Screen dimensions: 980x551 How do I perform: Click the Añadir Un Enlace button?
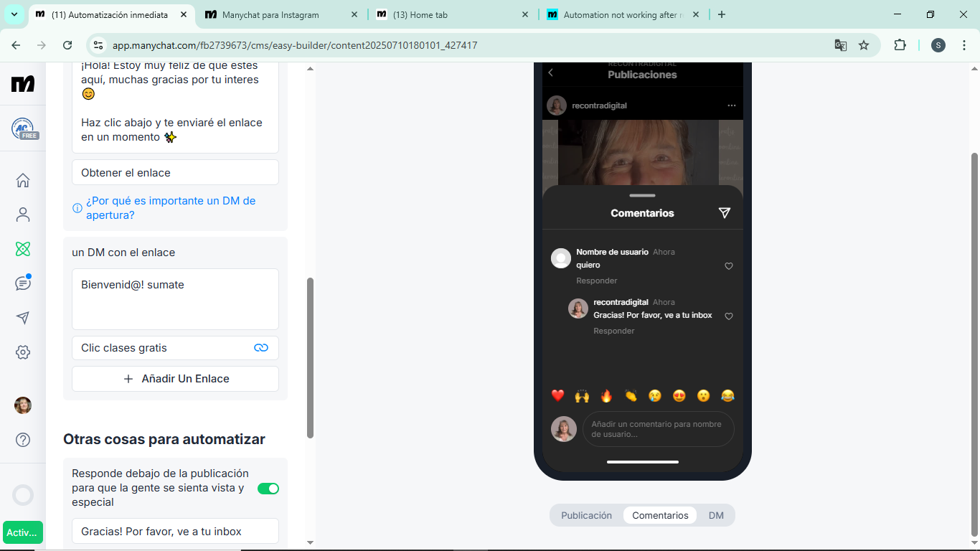pyautogui.click(x=175, y=379)
